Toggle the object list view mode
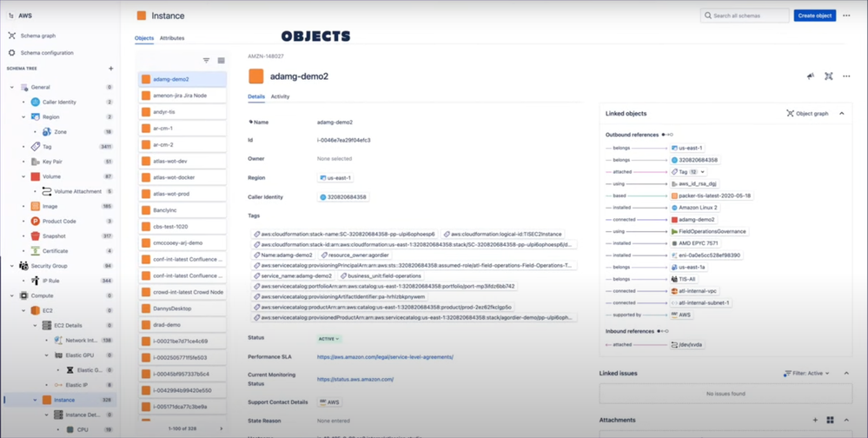This screenshot has height=438, width=868. 221,60
